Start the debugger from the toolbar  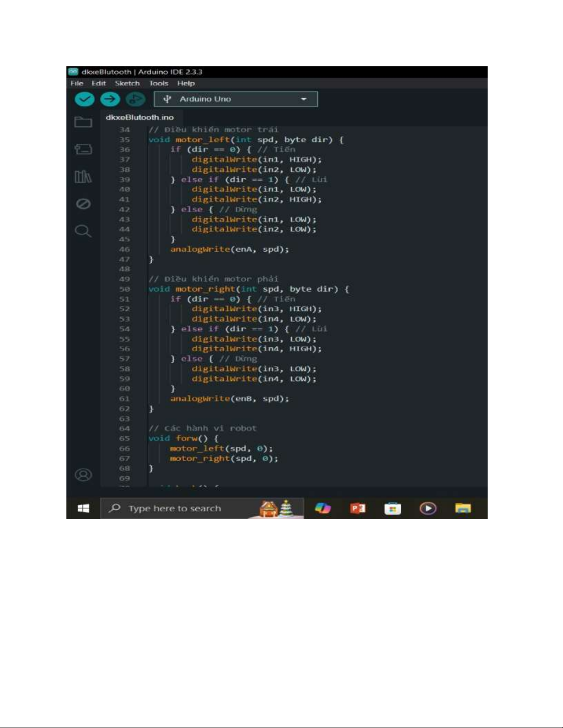tap(135, 99)
